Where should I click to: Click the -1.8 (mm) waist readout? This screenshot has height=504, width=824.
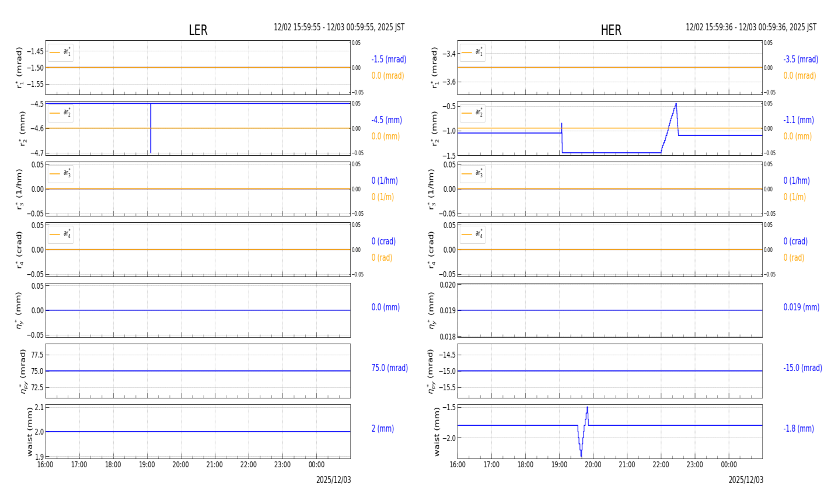click(x=798, y=429)
